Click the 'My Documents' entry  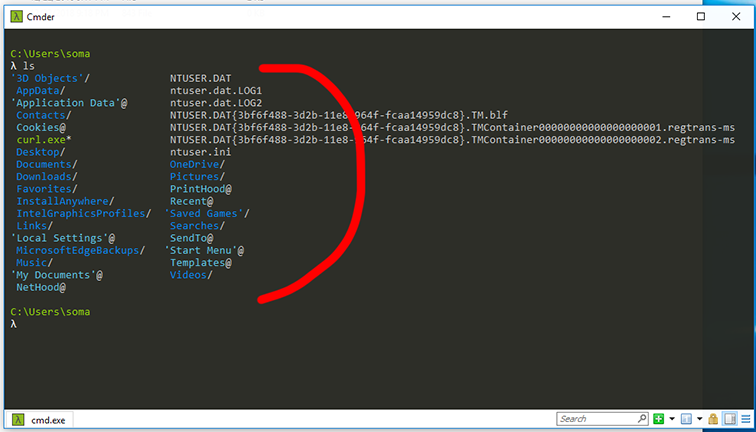pos(56,275)
